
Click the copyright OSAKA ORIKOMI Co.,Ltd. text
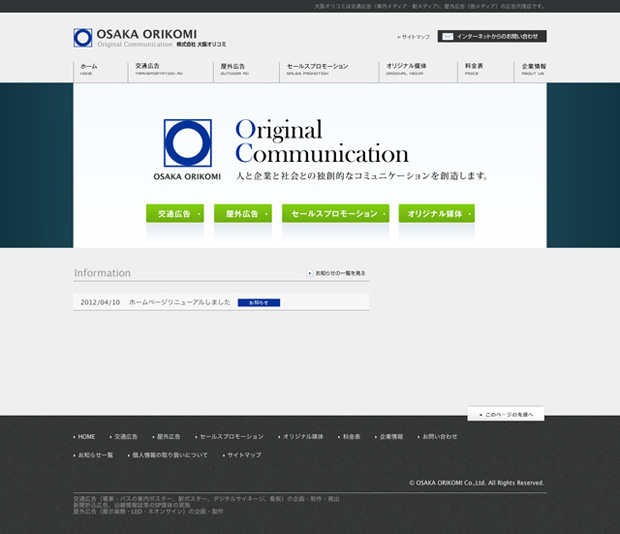click(x=476, y=483)
